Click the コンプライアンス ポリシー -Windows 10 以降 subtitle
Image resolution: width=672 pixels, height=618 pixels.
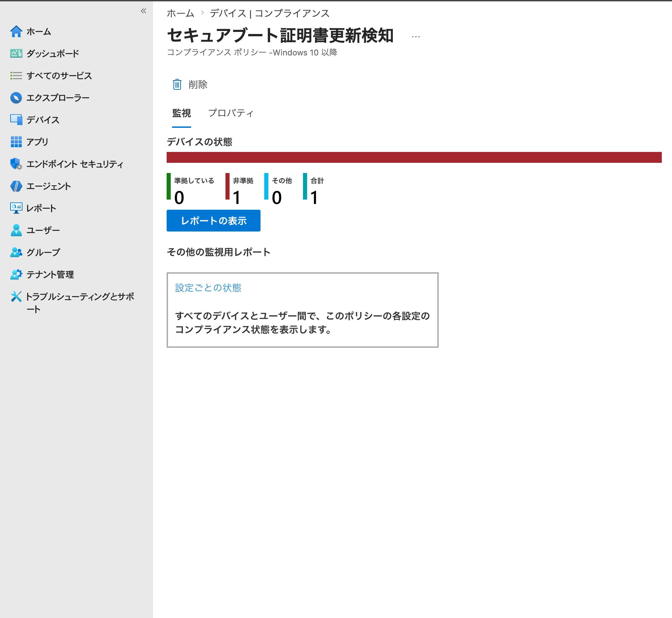click(x=252, y=52)
